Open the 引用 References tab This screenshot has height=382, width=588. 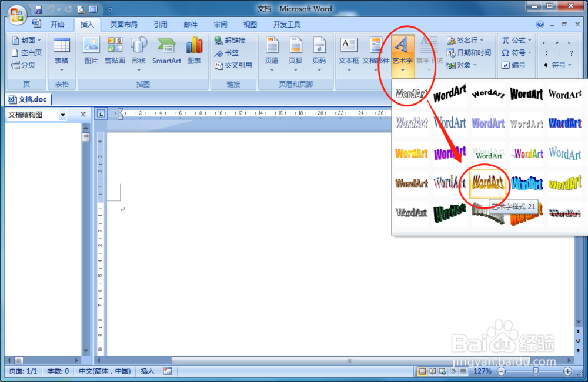point(161,25)
